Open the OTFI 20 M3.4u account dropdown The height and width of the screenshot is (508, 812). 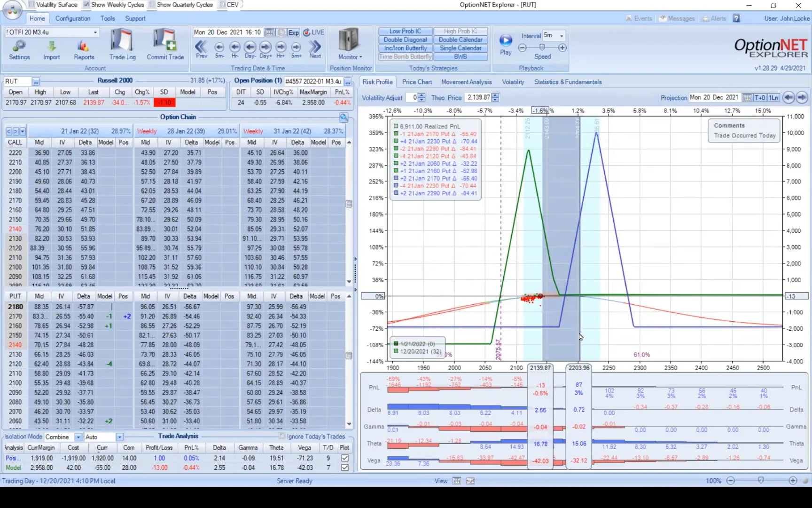[x=95, y=32]
